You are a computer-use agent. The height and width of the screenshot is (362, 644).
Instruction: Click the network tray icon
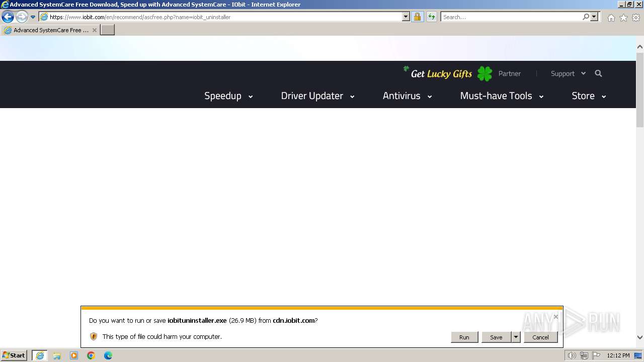click(x=584, y=355)
